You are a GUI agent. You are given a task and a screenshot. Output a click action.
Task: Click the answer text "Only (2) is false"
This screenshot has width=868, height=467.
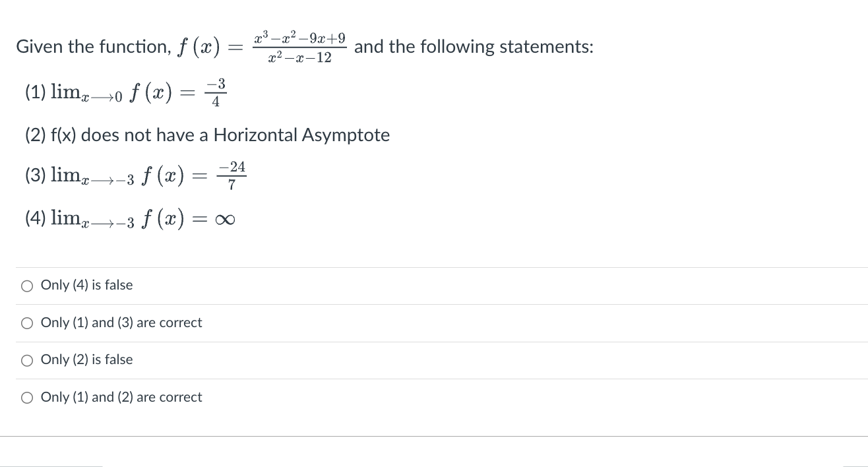tap(86, 359)
